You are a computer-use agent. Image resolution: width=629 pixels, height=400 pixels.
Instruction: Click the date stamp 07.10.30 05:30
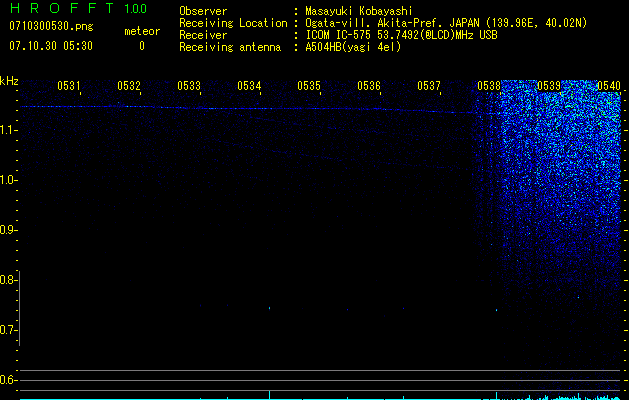[51, 46]
